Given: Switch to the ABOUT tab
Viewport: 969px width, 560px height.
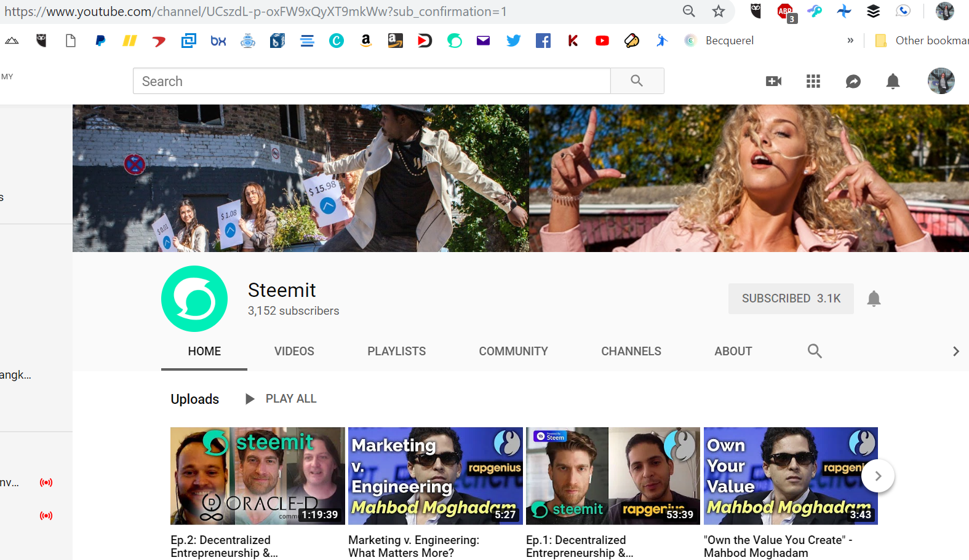Looking at the screenshot, I should point(733,351).
